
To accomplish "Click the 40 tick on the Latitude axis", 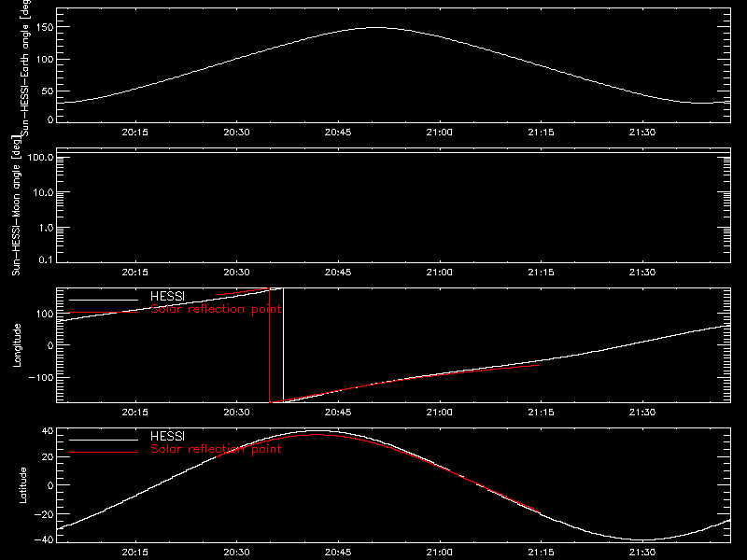I will (x=48, y=431).
